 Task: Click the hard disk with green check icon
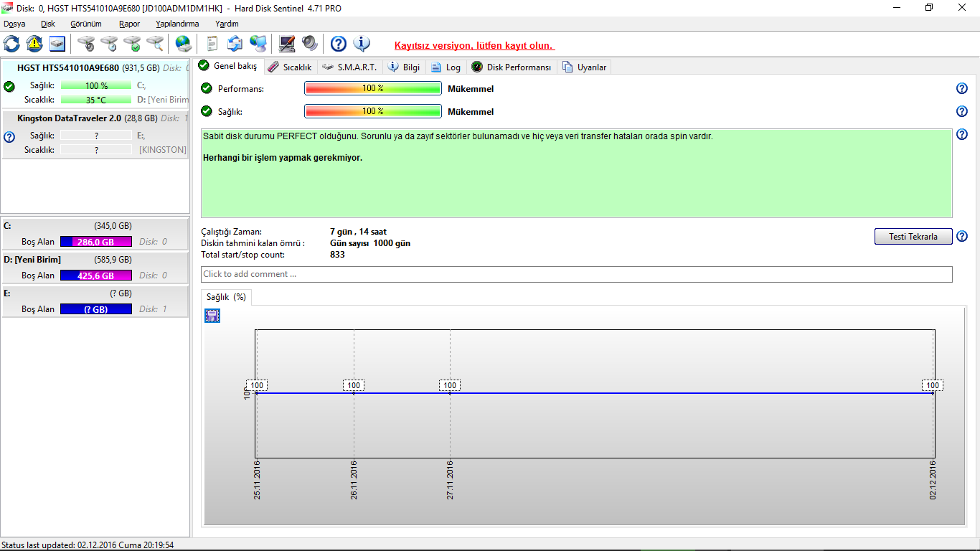click(x=132, y=44)
